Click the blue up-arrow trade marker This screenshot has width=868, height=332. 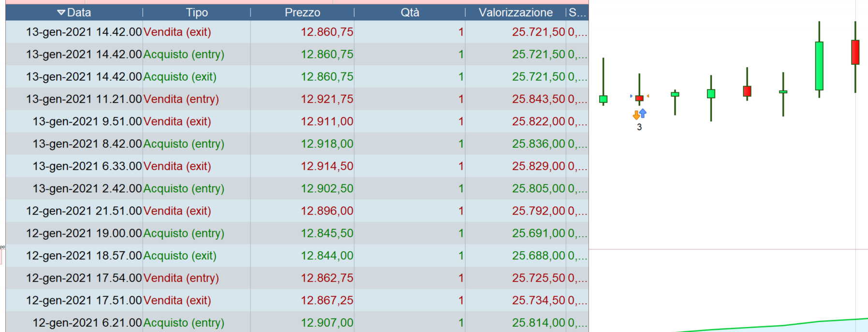(643, 113)
